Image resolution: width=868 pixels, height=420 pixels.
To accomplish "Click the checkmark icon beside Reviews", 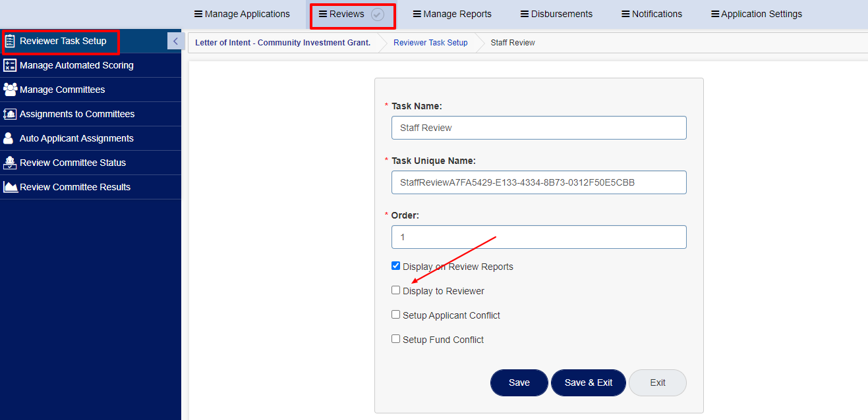I will [378, 14].
